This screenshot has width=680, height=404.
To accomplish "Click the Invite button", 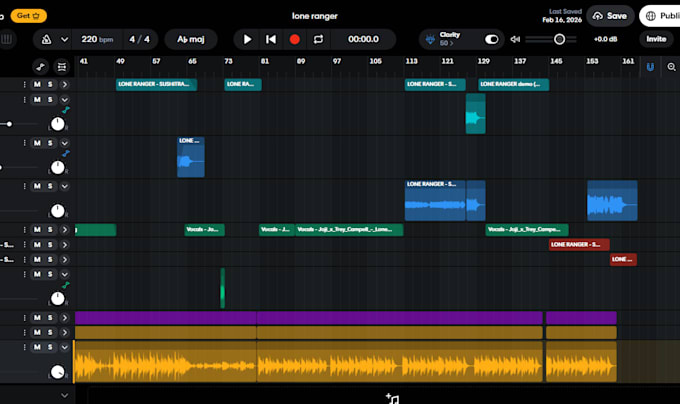I will 656,39.
